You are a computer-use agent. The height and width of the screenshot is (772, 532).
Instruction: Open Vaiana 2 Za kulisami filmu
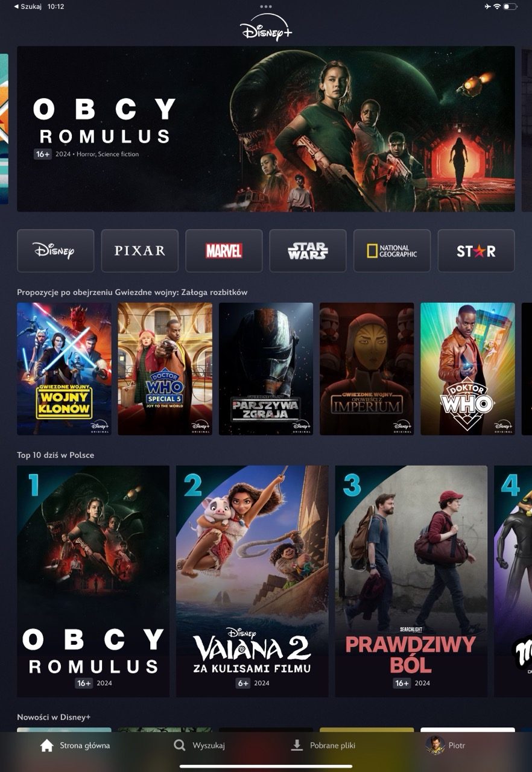tap(252, 581)
